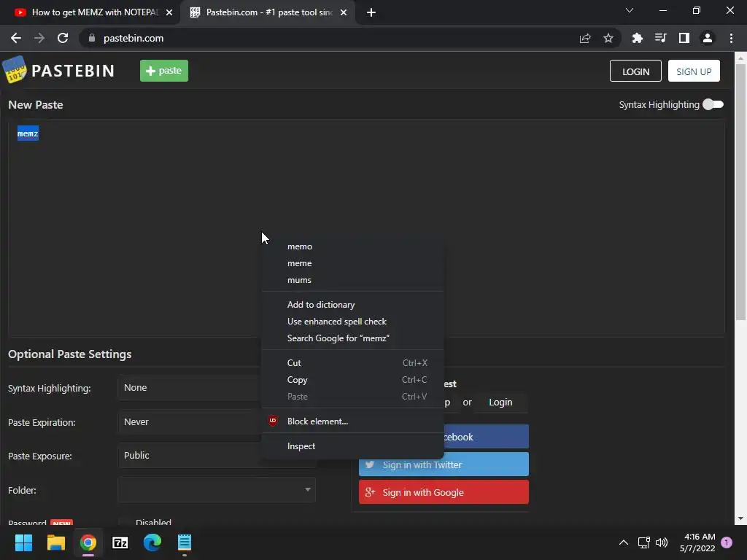Click the Twitter bird icon
This screenshot has height=560, width=747.
(370, 464)
